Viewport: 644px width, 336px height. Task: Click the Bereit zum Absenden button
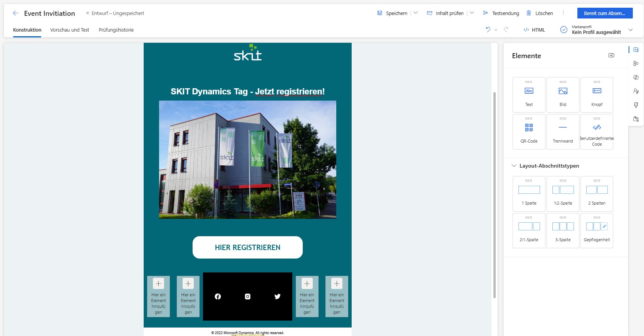pos(605,13)
